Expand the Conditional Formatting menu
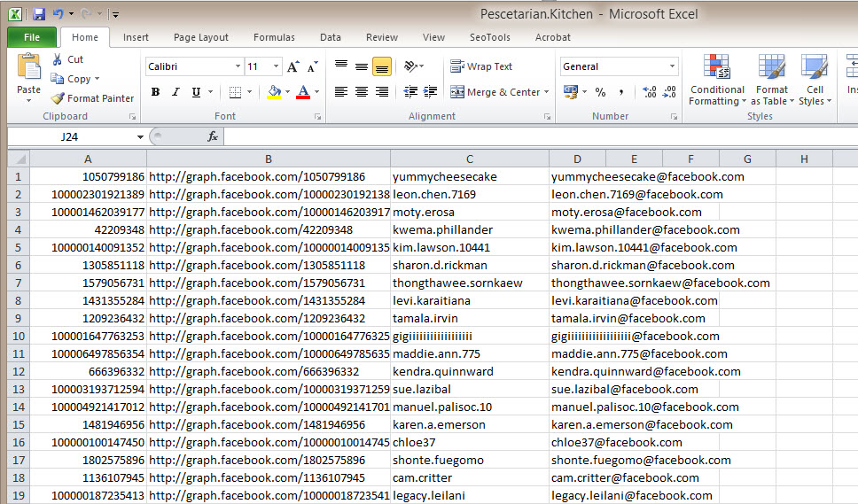This screenshot has height=504, width=858. (x=717, y=79)
